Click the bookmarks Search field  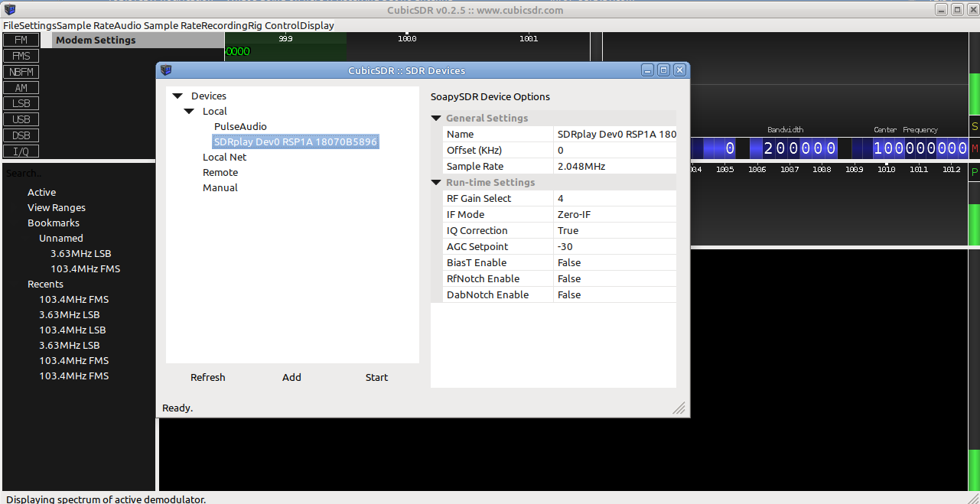[79, 174]
